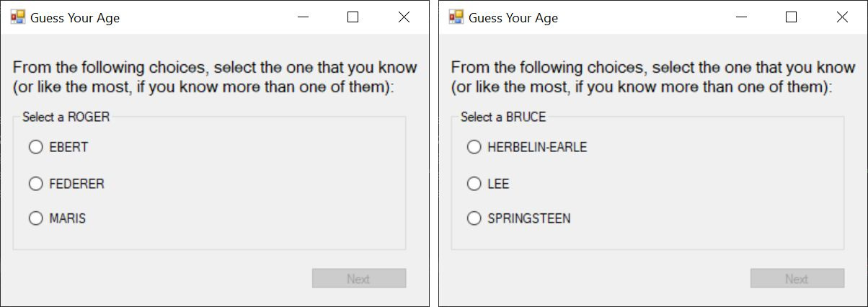Viewport: 868px width, 307px height.
Task: Maximize the BRUCE question window
Action: pyautogui.click(x=791, y=17)
